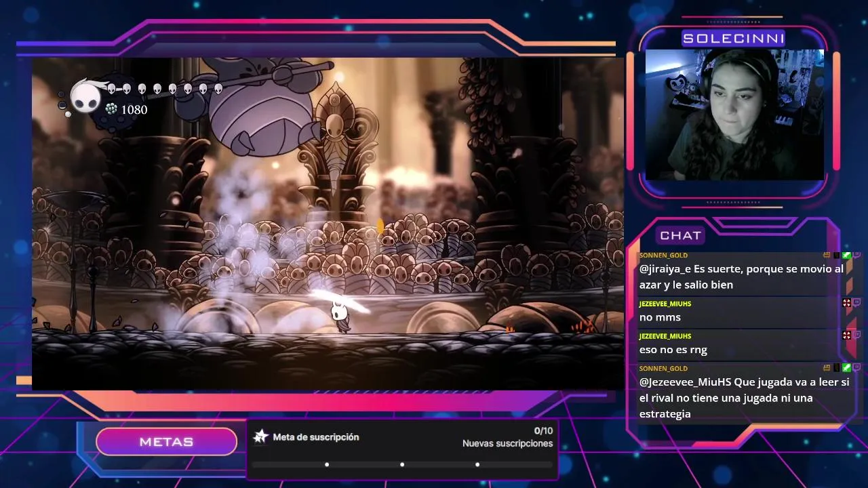Open the streamer webcam feed
Viewport: 868px width, 488px height.
coord(734,115)
